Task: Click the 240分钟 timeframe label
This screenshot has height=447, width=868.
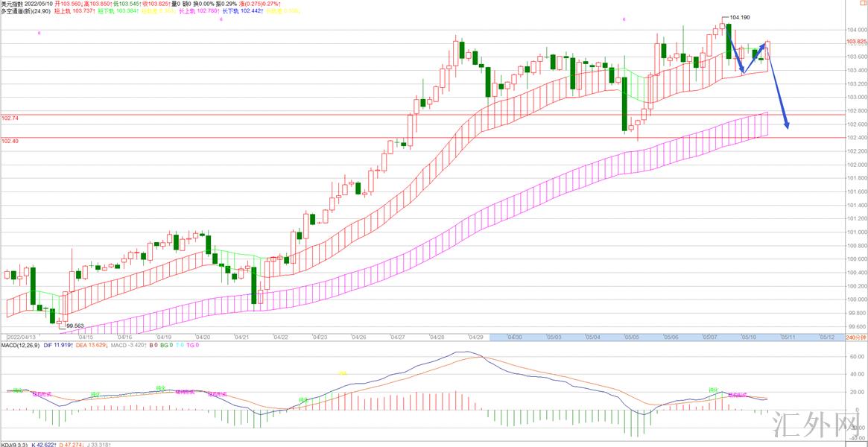Action: pyautogui.click(x=857, y=337)
